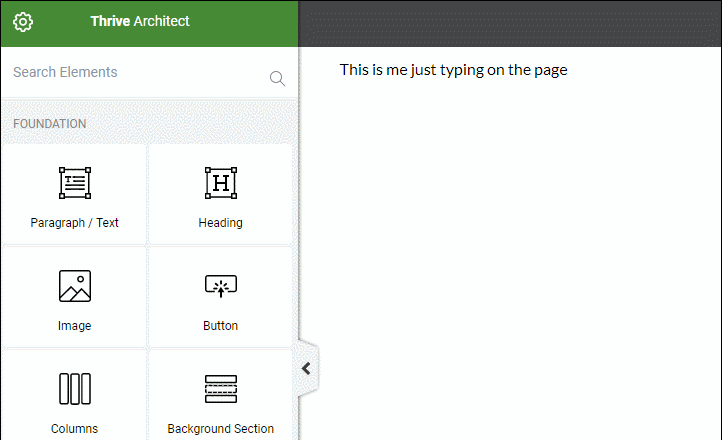The image size is (722, 440).
Task: Click the "Image" label text
Action: click(x=74, y=326)
